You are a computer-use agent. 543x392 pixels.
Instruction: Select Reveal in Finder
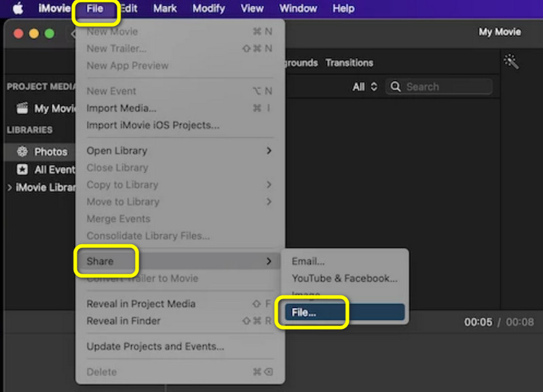point(180,321)
